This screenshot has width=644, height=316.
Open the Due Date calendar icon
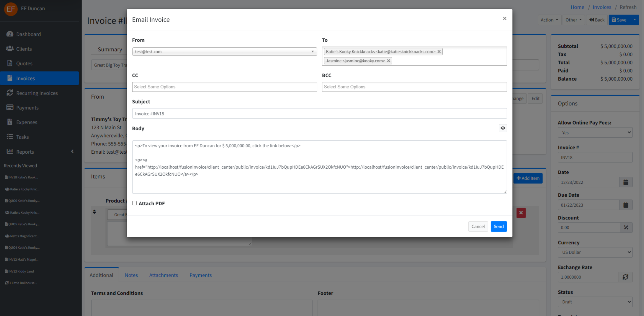[626, 205]
